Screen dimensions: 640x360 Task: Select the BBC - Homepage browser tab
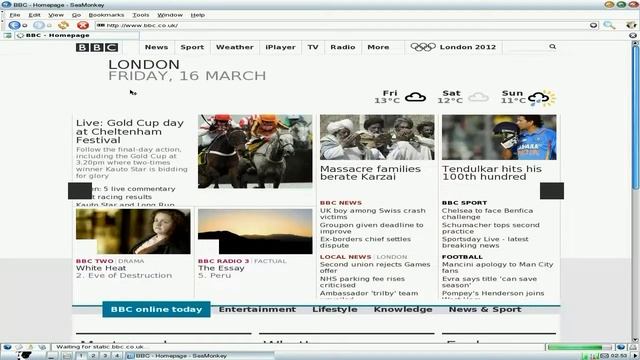pos(77,36)
